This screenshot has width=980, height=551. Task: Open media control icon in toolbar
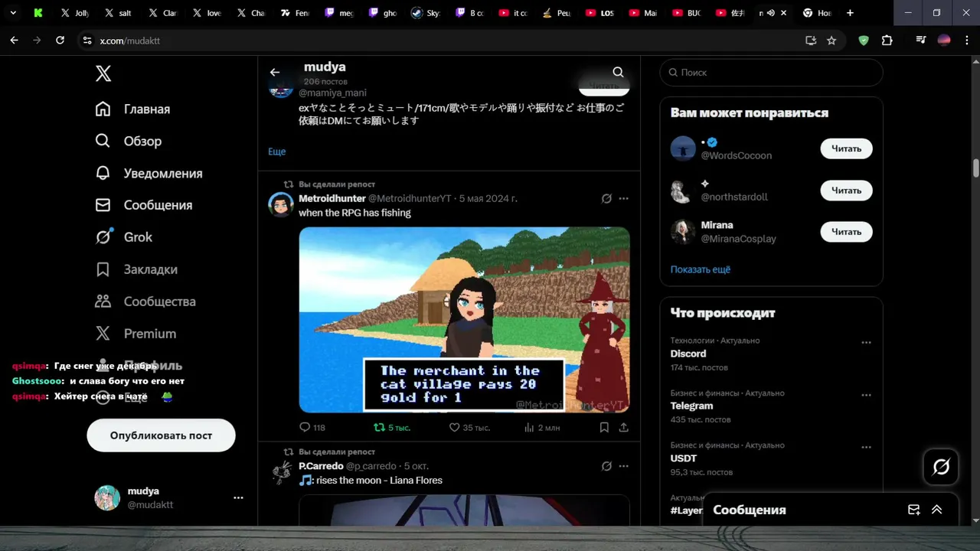click(921, 41)
